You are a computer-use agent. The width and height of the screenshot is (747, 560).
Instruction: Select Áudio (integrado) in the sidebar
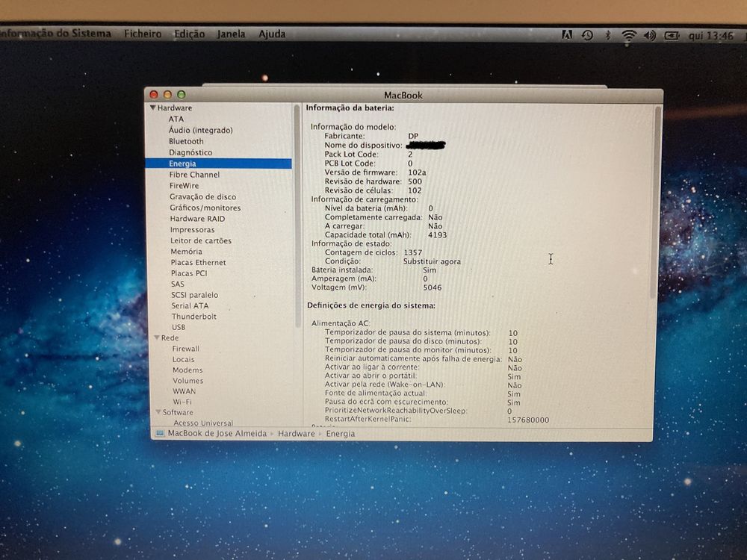(200, 130)
